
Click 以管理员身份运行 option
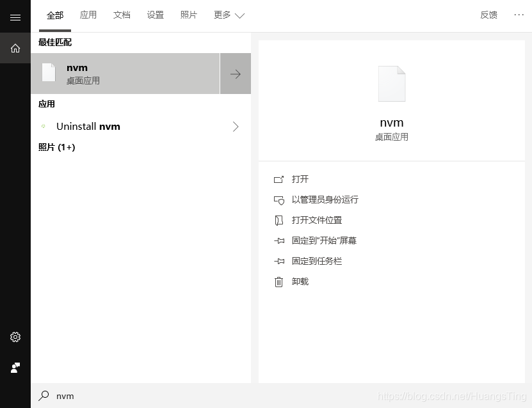325,200
